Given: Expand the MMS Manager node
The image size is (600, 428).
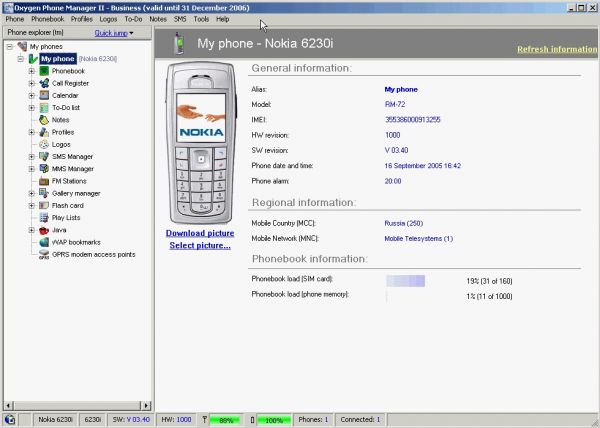Looking at the screenshot, I should tap(32, 169).
